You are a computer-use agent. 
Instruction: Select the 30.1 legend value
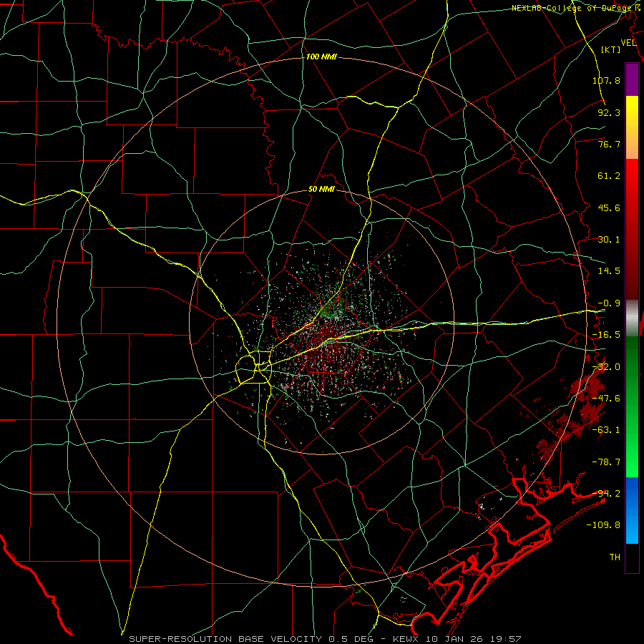click(609, 240)
